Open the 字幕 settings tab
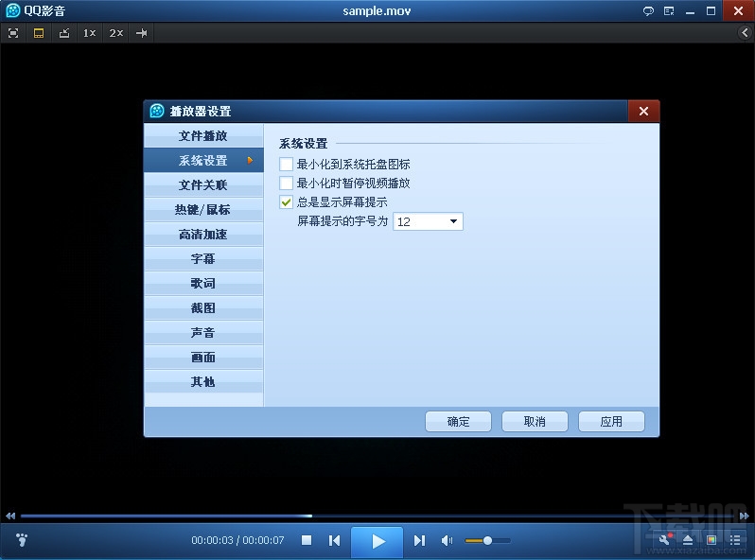 (203, 259)
